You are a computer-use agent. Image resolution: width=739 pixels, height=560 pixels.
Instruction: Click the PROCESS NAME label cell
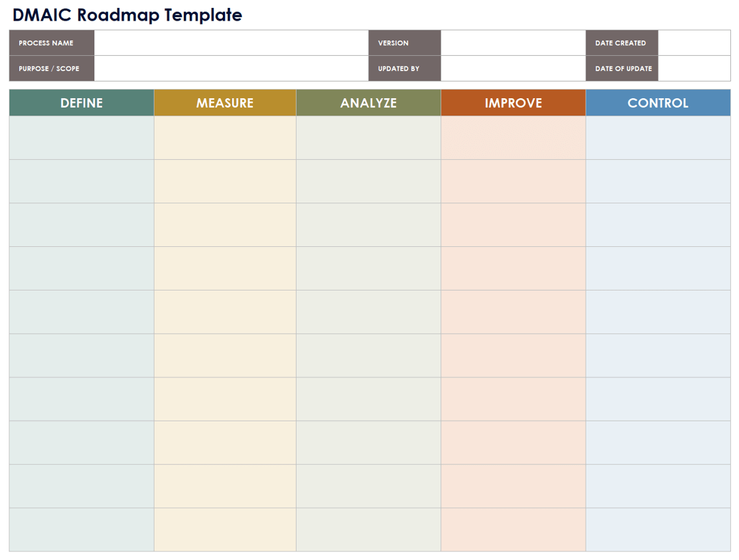tap(52, 43)
